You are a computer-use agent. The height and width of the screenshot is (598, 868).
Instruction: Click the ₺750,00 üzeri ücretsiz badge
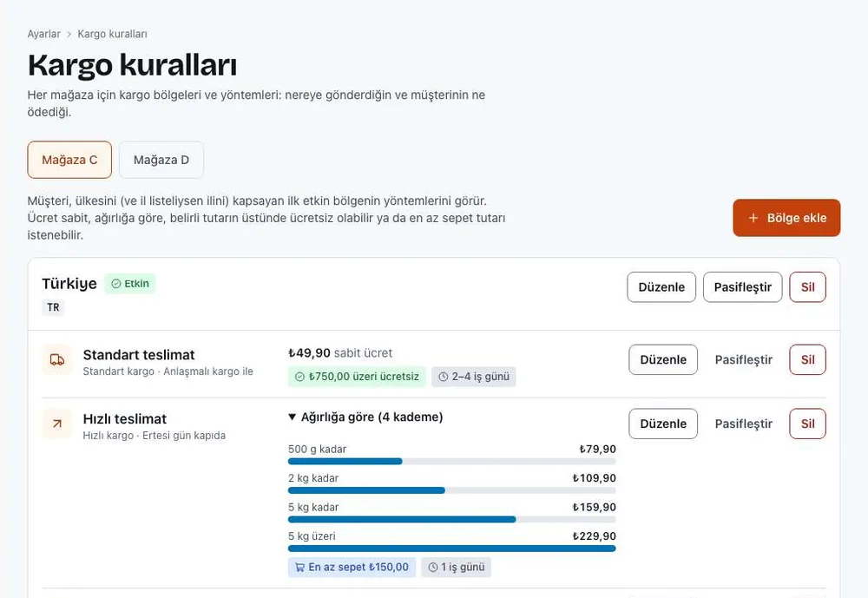click(357, 377)
